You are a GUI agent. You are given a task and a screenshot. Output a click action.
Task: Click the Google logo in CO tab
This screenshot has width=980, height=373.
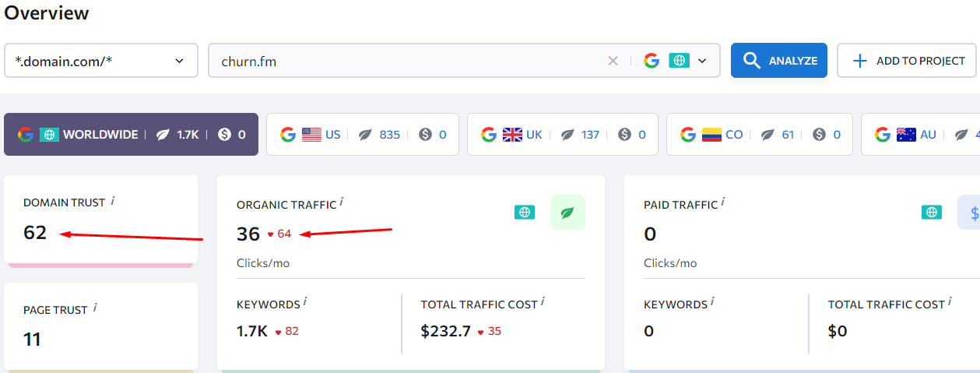pos(688,135)
